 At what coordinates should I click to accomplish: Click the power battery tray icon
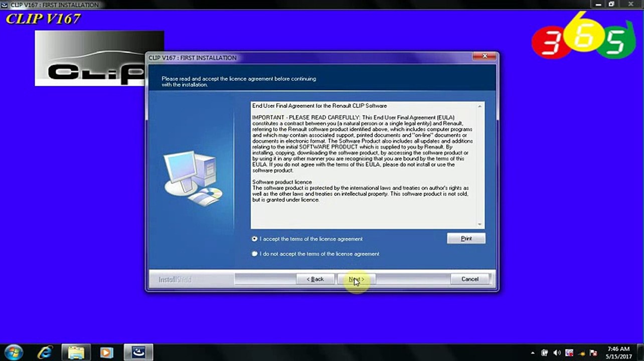click(545, 353)
